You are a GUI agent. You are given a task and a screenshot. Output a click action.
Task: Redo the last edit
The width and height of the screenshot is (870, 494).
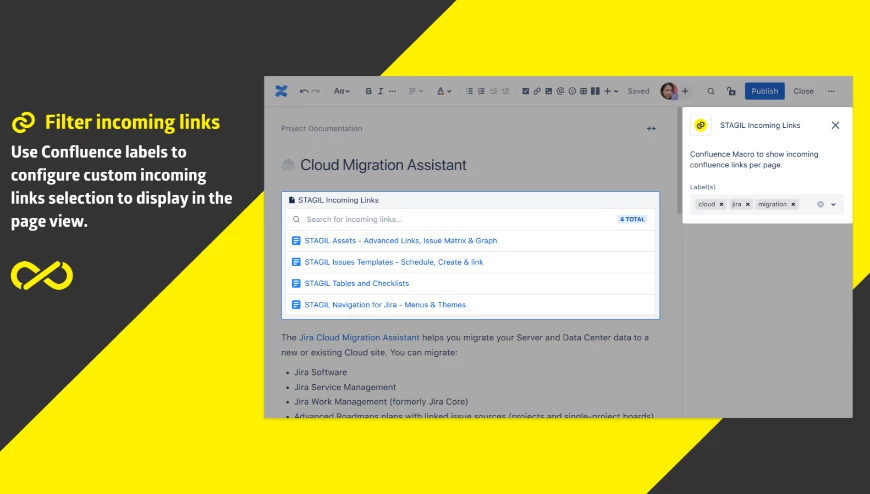[x=316, y=91]
